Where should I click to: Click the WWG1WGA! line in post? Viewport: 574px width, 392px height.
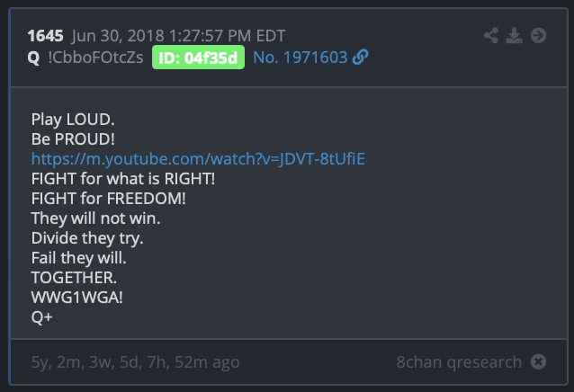point(76,298)
